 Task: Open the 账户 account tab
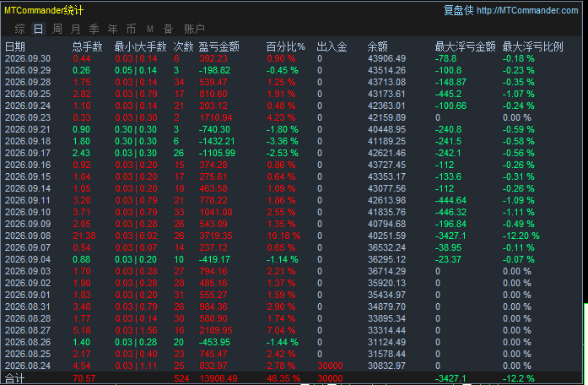point(194,29)
